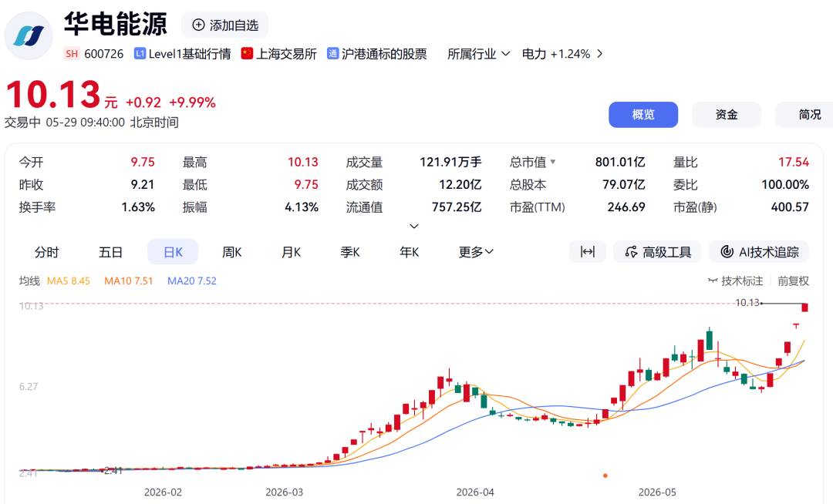Image resolution: width=833 pixels, height=504 pixels.
Task: Select the 五日 chart tab
Action: (x=110, y=252)
